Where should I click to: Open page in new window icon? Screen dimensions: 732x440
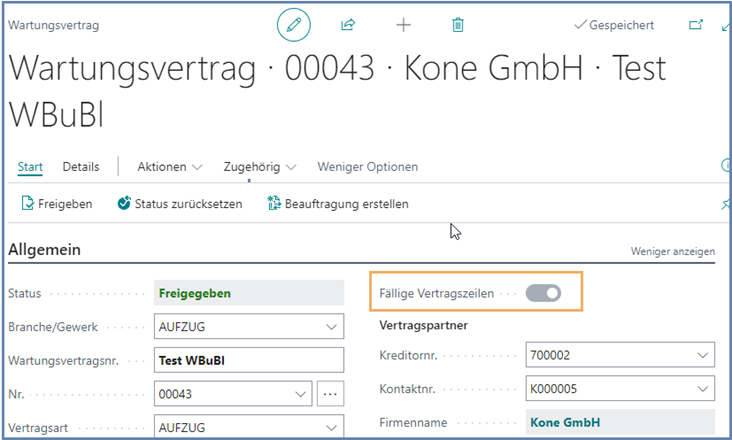click(x=696, y=25)
